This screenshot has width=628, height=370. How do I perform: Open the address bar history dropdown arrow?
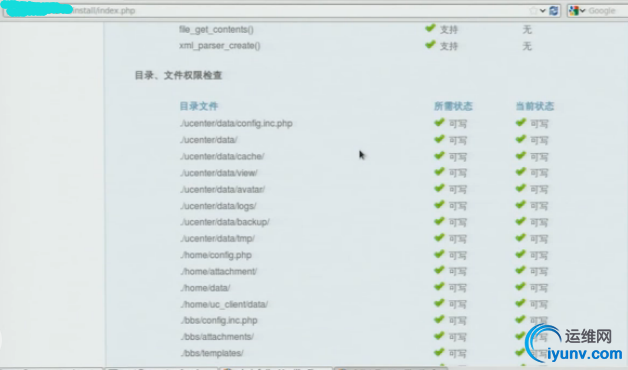tap(543, 11)
